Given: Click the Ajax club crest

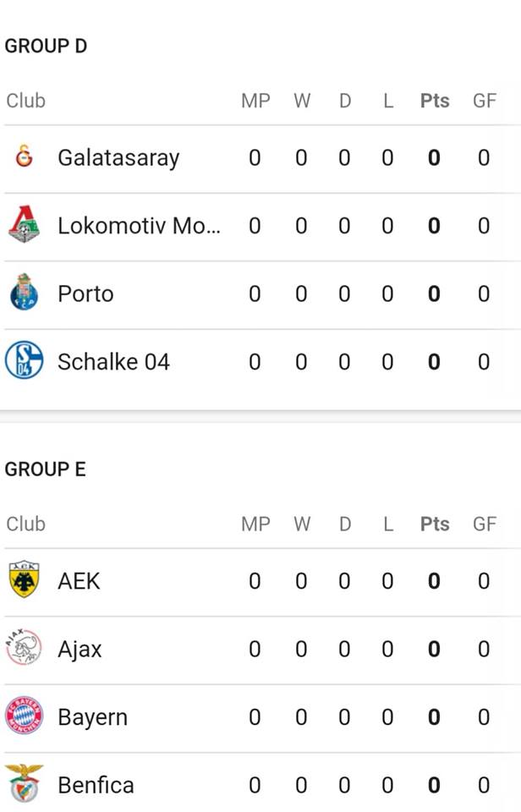Looking at the screenshot, I should 24,647.
